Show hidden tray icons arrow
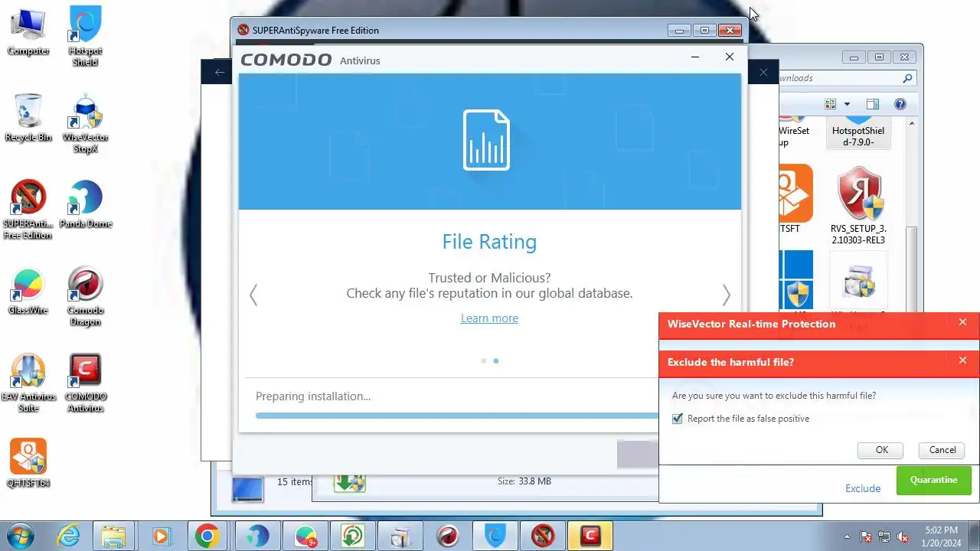 847,536
